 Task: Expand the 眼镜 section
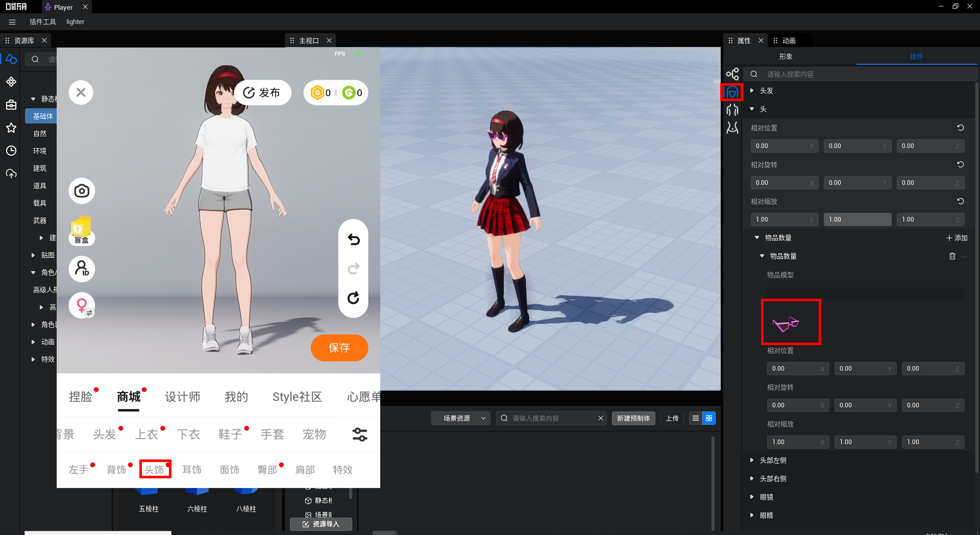click(x=752, y=497)
